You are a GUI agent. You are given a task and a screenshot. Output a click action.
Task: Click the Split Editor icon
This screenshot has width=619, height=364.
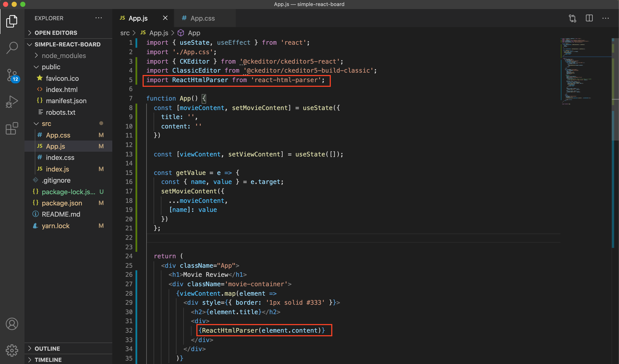click(x=589, y=18)
